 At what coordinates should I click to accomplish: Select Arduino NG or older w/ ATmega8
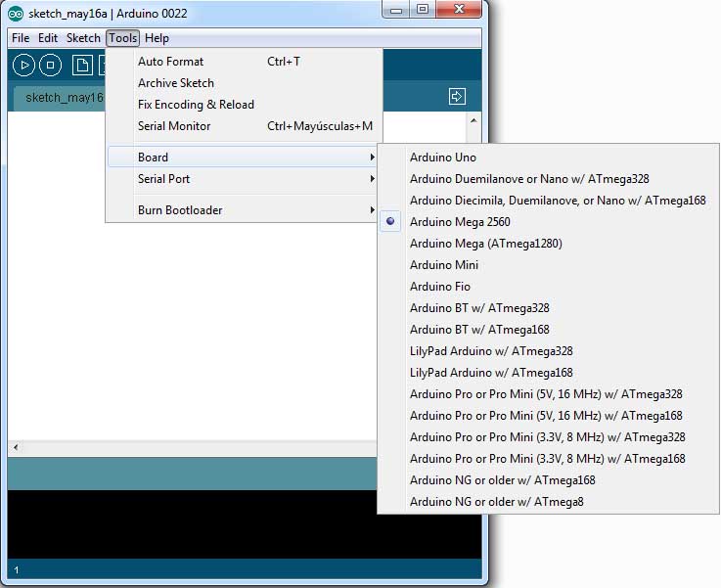549,502
